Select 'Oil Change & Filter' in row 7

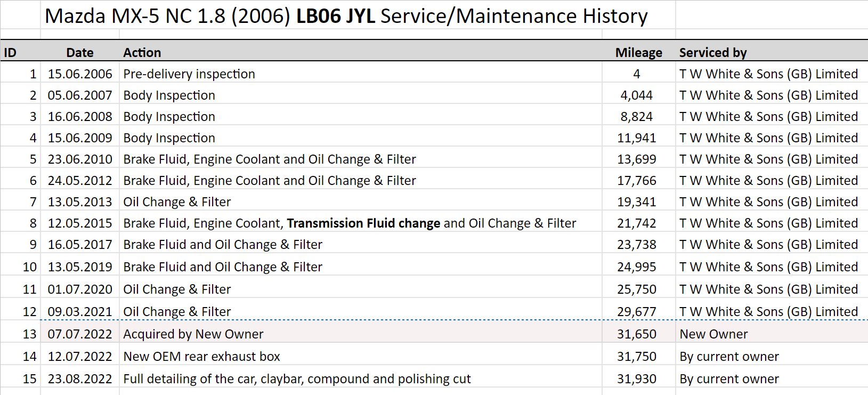pos(361,201)
